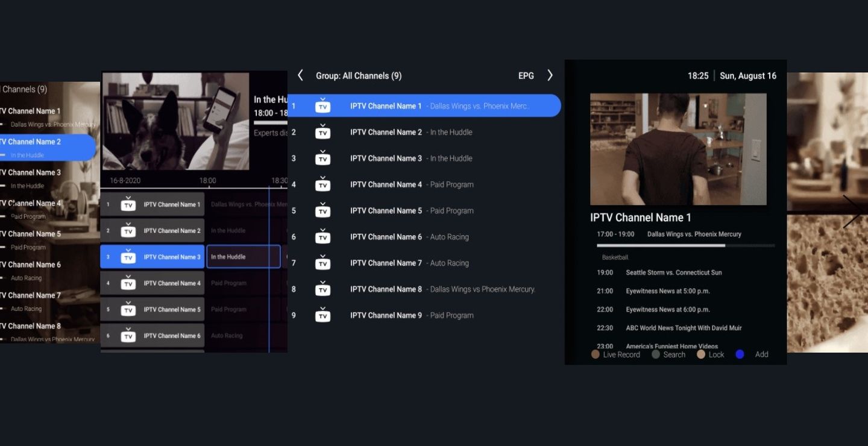
Task: Expand the chevron above IPTV Channel Name 2's icon
Action: [323, 126]
